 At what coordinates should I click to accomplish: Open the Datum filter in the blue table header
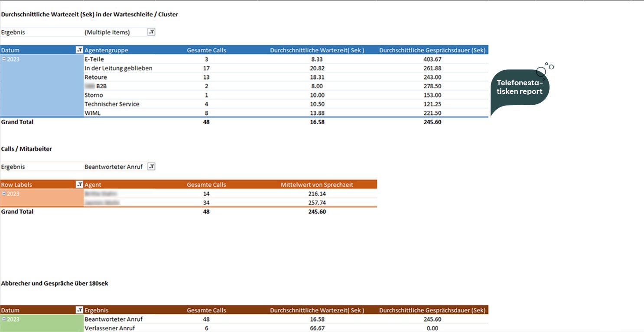coord(79,50)
